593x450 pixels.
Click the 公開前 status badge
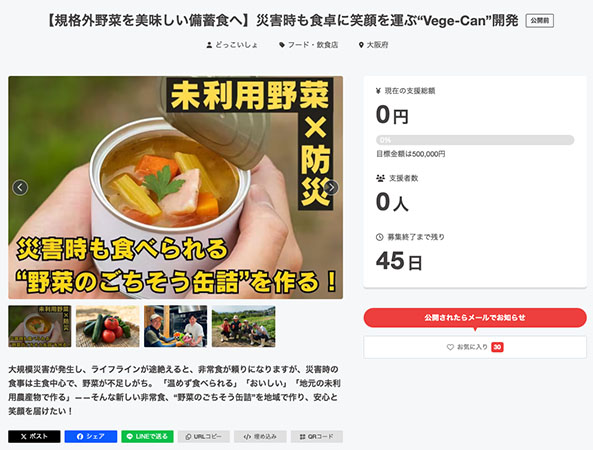[540, 21]
